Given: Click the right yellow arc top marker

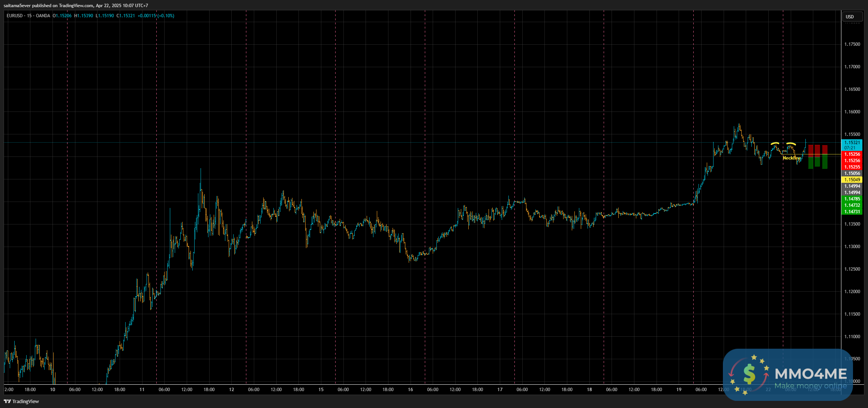Looking at the screenshot, I should [x=791, y=144].
